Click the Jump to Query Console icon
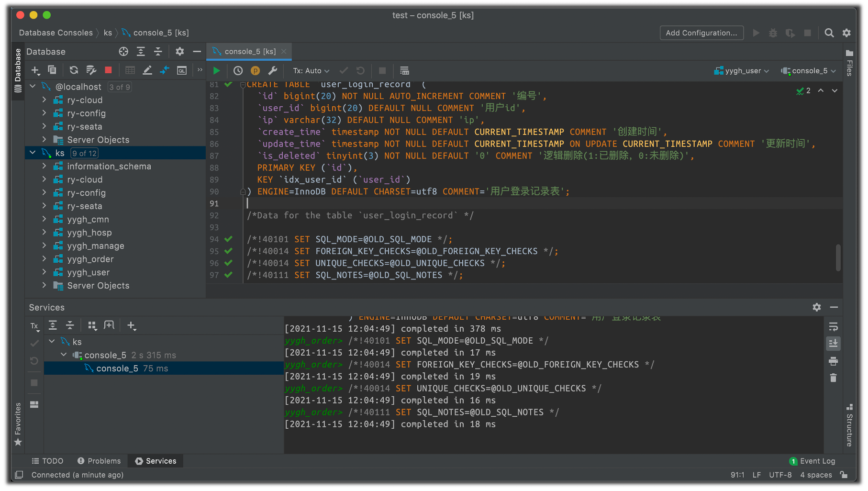The height and width of the screenshot is (491, 868). pos(182,70)
